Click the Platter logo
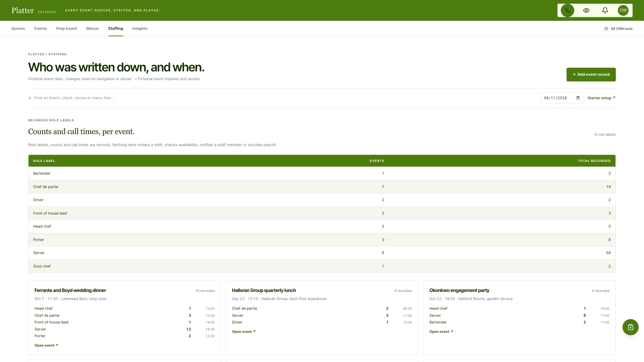 (x=22, y=10)
